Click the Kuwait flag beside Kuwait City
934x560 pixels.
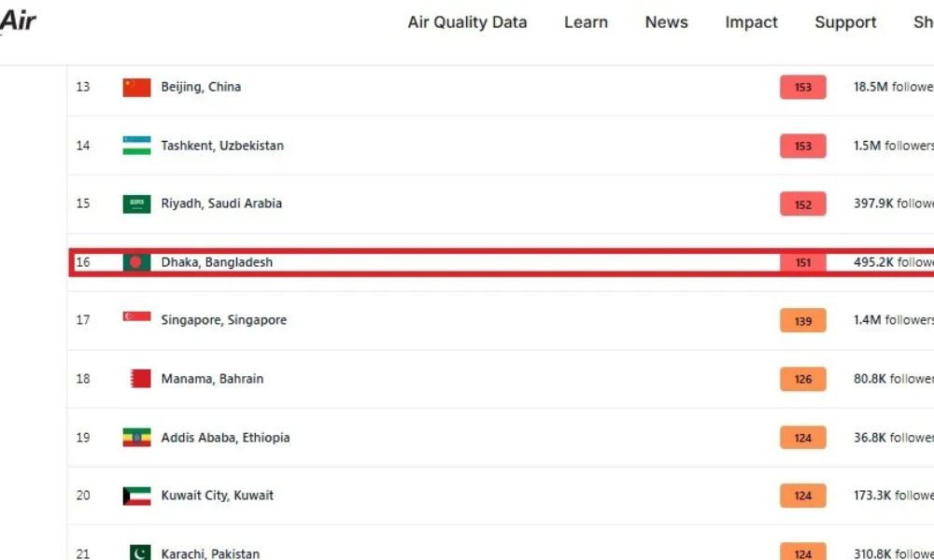[x=136, y=496]
